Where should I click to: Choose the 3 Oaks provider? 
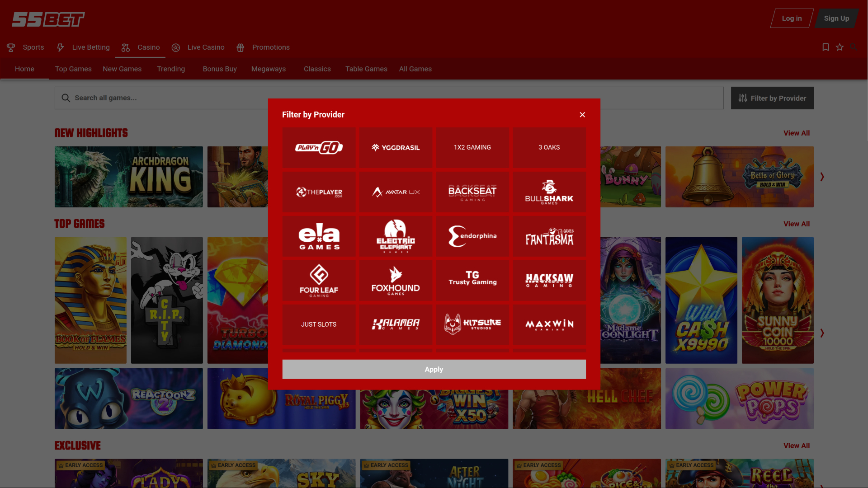pyautogui.click(x=549, y=147)
